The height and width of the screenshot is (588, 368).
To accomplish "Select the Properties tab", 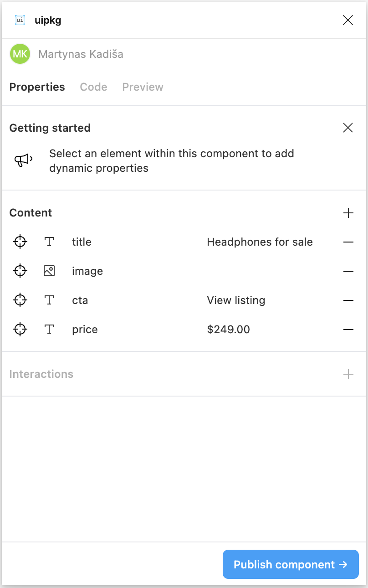I will [37, 87].
